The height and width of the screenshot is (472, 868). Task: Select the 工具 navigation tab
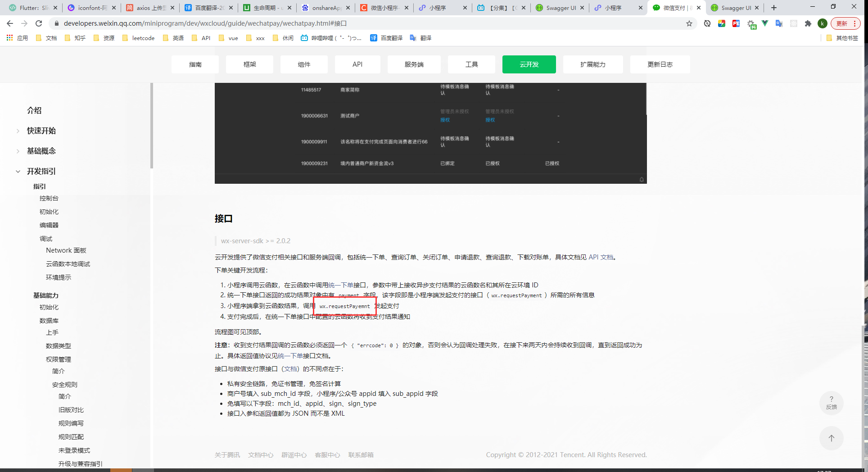pyautogui.click(x=471, y=64)
